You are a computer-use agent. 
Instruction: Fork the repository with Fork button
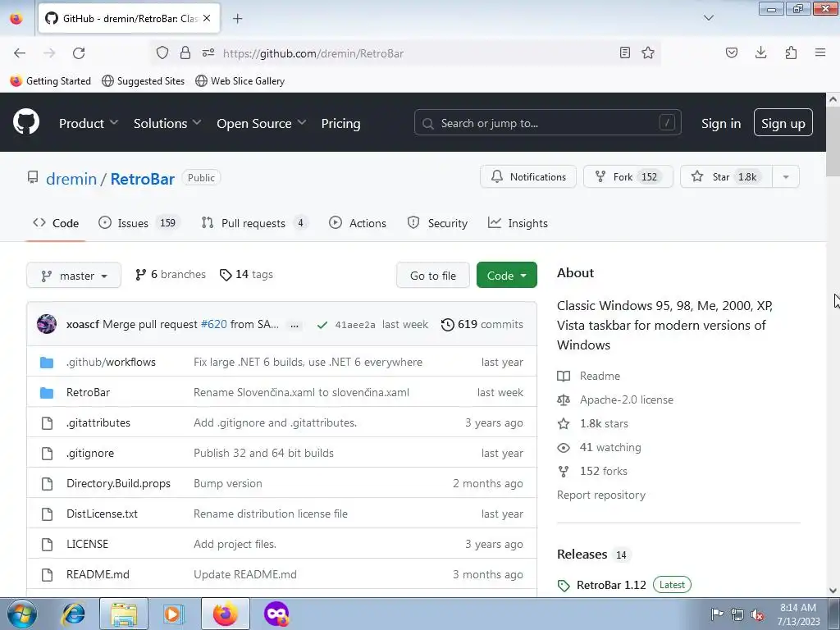(x=628, y=177)
